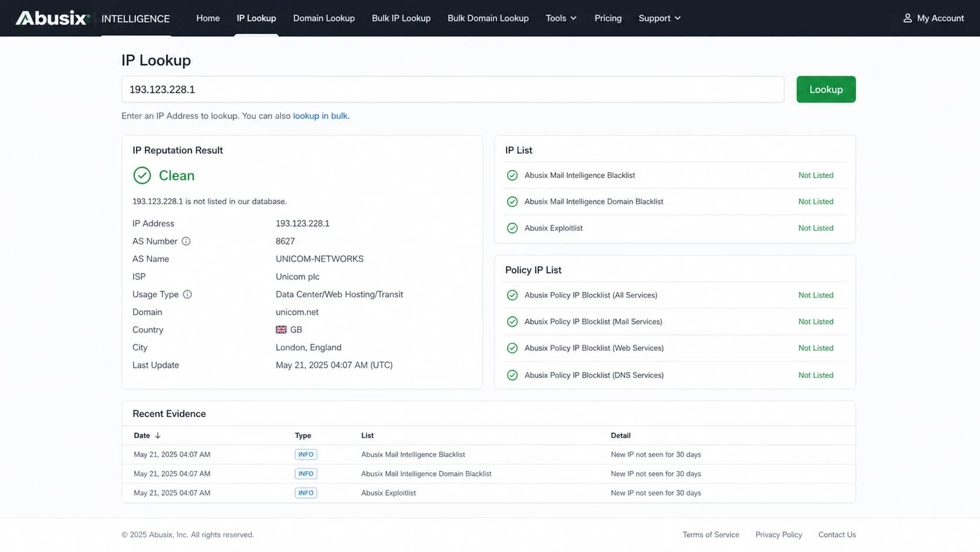Follow the lookup in bulk link
This screenshot has width=980, height=552.
coord(320,116)
